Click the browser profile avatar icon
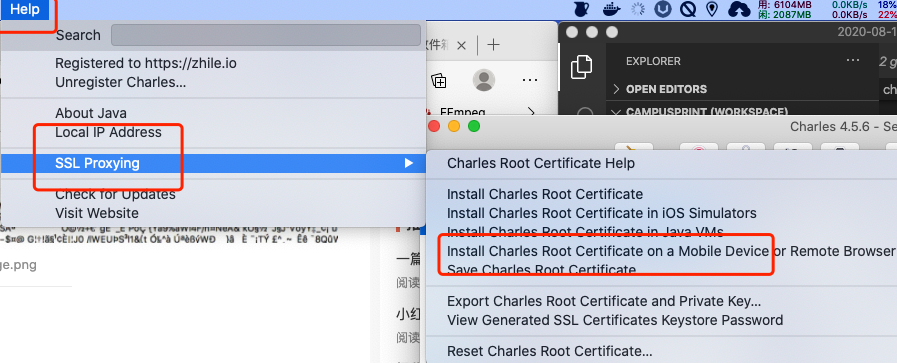This screenshot has height=363, width=897. pyautogui.click(x=484, y=80)
